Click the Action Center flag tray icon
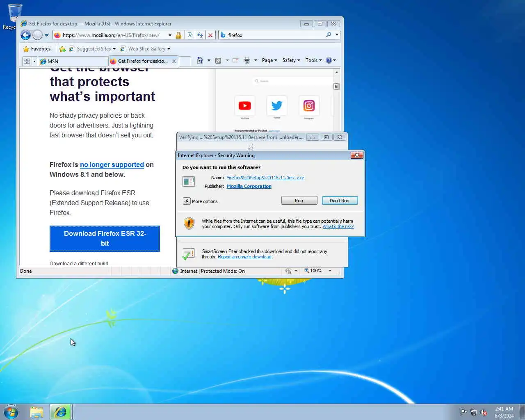The image size is (525, 420). [x=463, y=412]
